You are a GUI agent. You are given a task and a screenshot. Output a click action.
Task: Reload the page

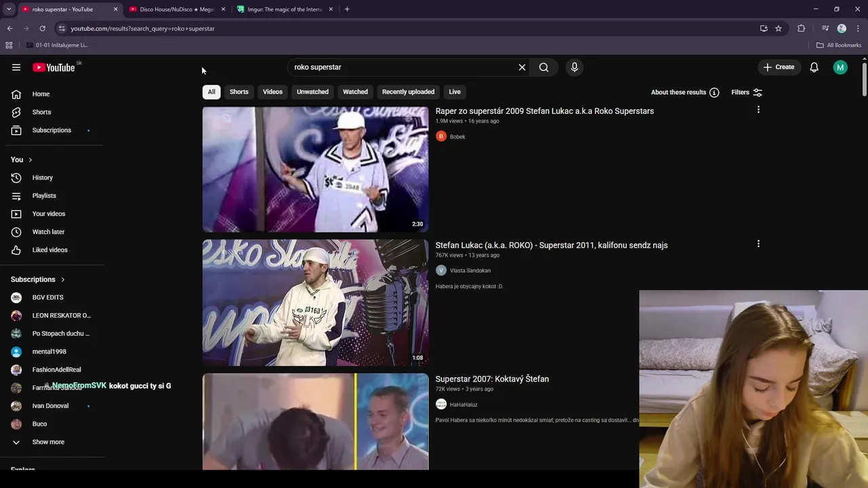coord(42,28)
